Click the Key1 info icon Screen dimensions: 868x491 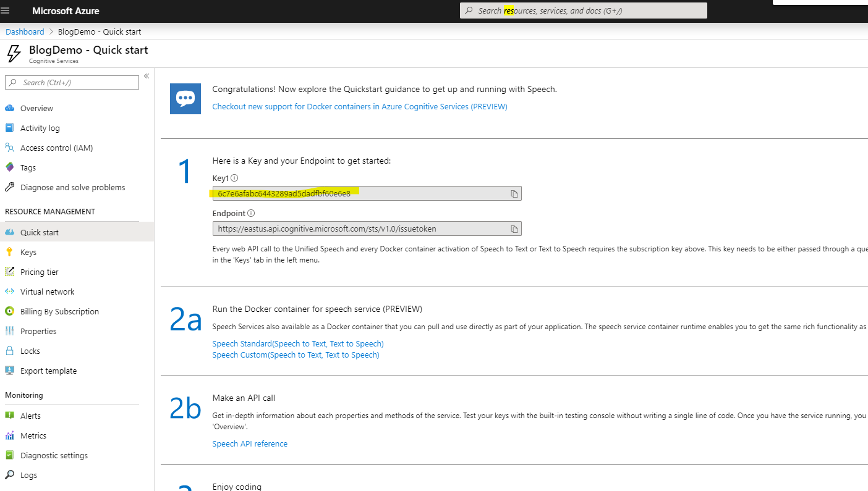coord(234,178)
